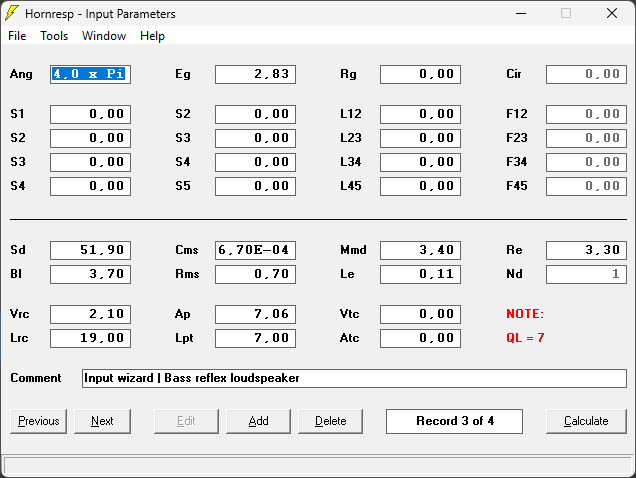Select the Mmd field showing 3,40
Image resolution: width=636 pixels, height=478 pixels.
click(420, 250)
